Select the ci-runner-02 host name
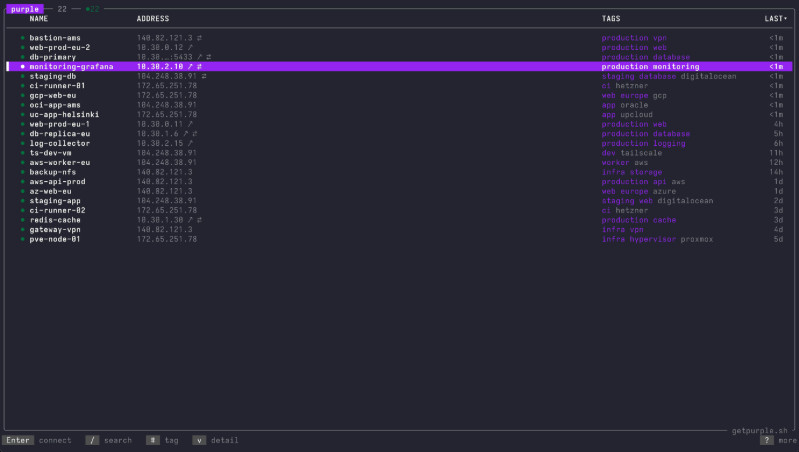The height and width of the screenshot is (452, 799). [x=58, y=210]
